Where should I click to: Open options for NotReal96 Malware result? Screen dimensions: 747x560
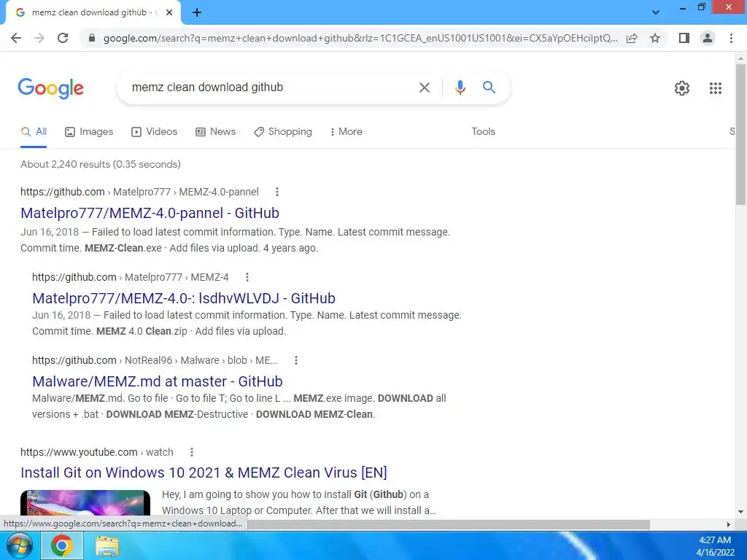296,360
